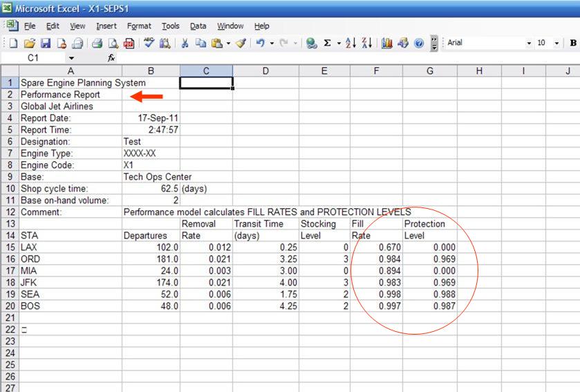Click the Print icon
Image resolution: width=580 pixels, height=392 pixels.
tap(97, 43)
